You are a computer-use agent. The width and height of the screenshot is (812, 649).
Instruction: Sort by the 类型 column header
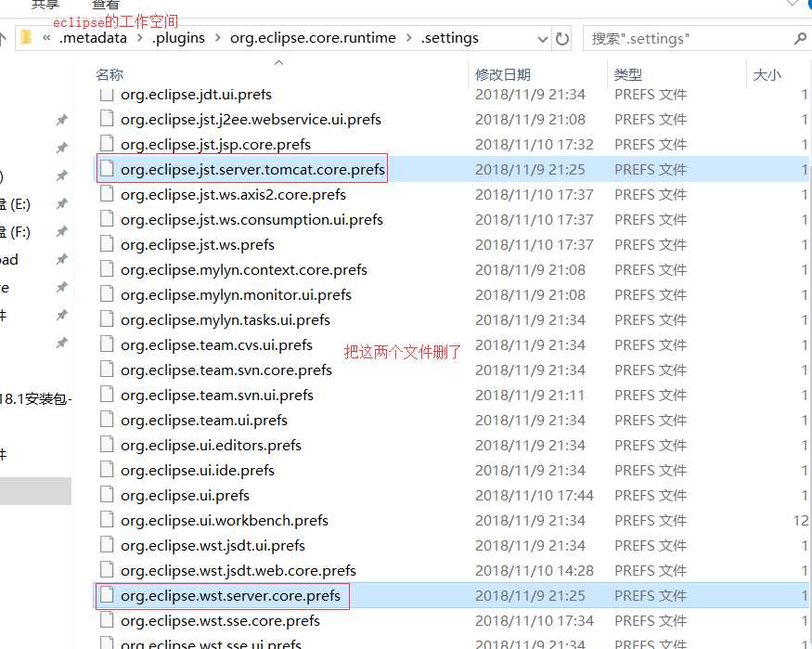tap(627, 74)
